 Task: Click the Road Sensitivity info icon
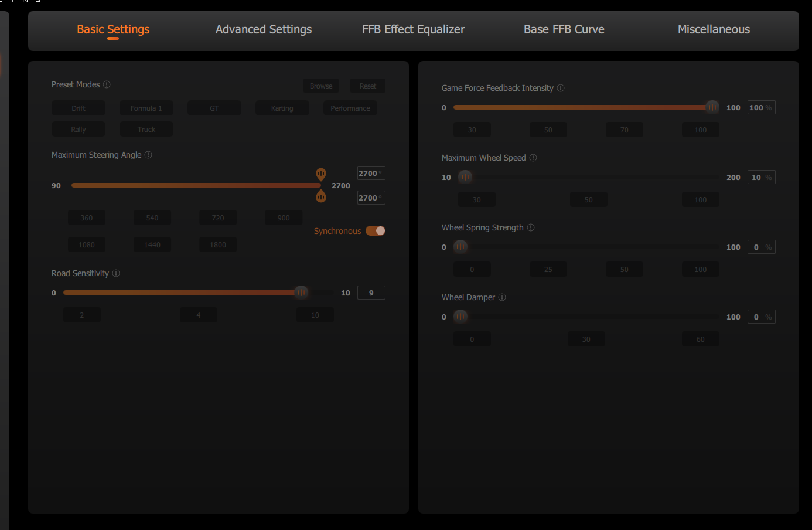(116, 273)
